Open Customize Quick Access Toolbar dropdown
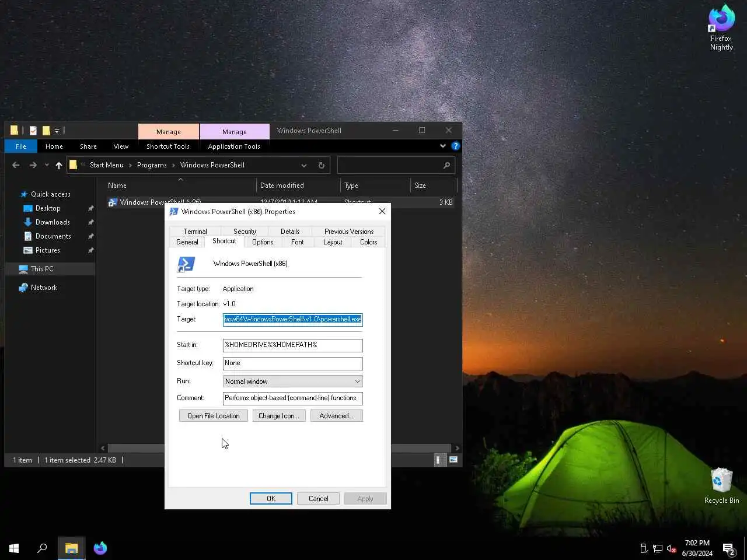 pos(57,131)
